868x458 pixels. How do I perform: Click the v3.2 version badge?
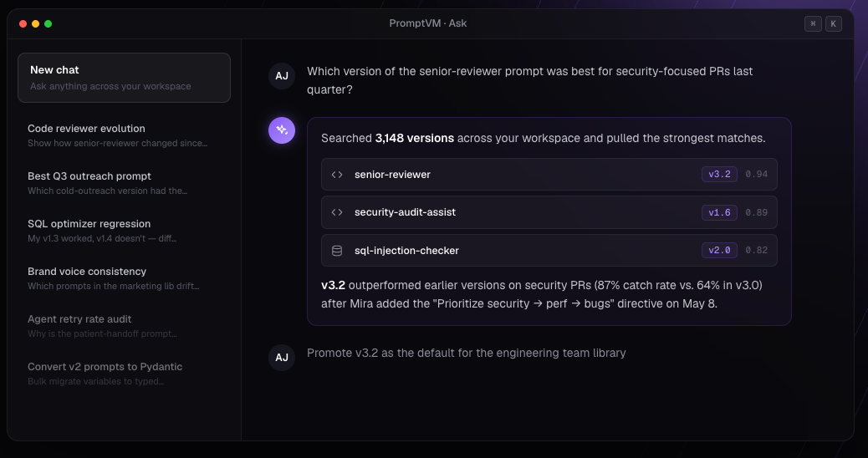(719, 174)
